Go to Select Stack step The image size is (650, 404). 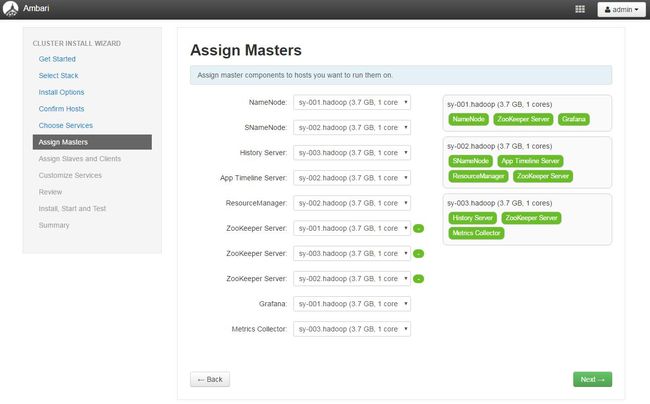(58, 75)
